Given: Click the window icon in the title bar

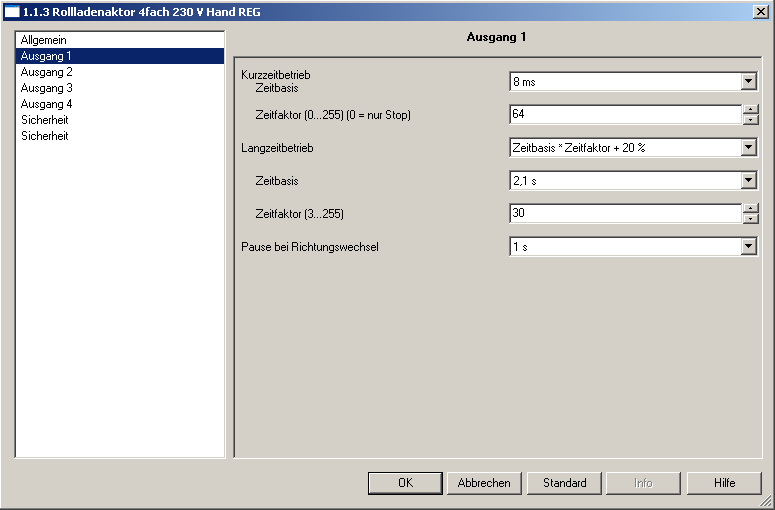Looking at the screenshot, I should pyautogui.click(x=12, y=10).
